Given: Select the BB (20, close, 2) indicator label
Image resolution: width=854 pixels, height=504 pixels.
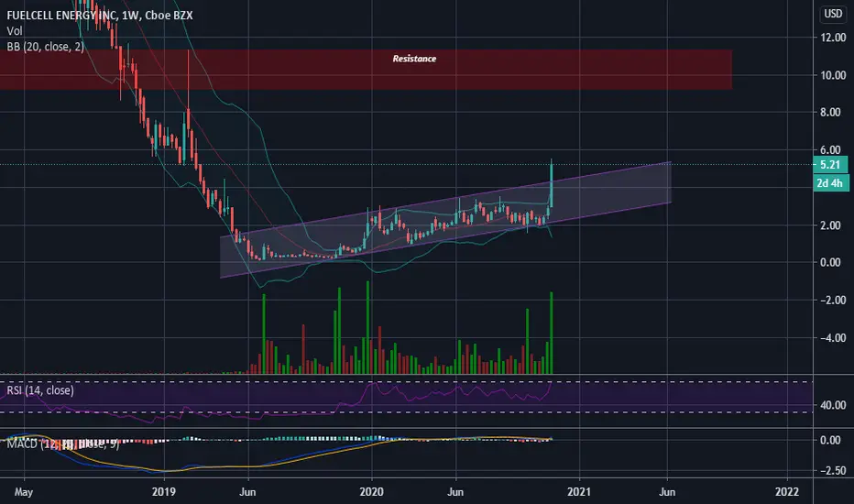Looking at the screenshot, I should click(45, 47).
